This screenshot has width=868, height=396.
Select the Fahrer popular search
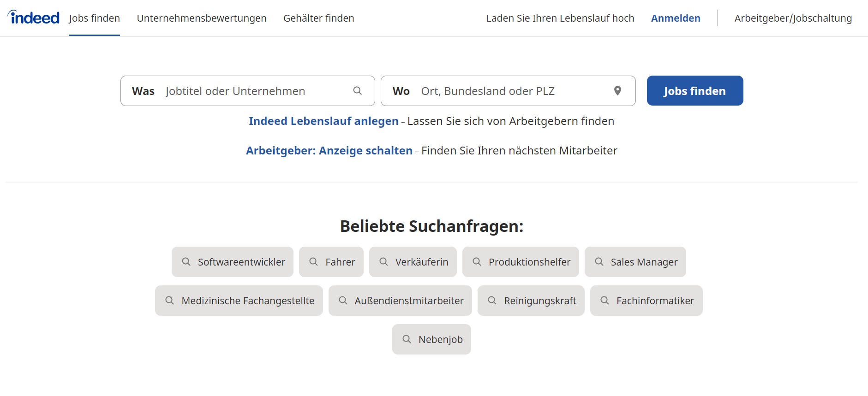coord(331,262)
